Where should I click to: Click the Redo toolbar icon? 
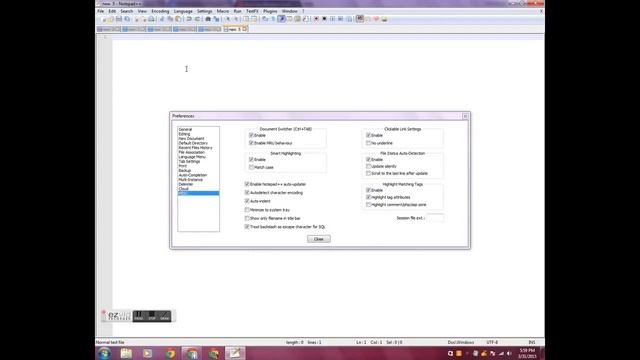tap(198, 19)
